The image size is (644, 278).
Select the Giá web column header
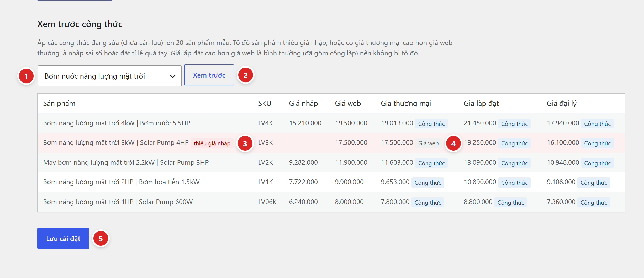pos(348,103)
